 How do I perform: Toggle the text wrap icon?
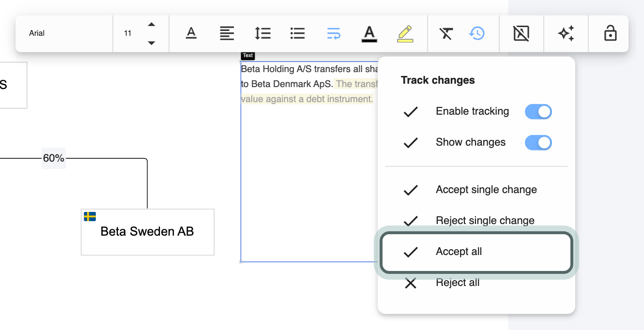[334, 33]
